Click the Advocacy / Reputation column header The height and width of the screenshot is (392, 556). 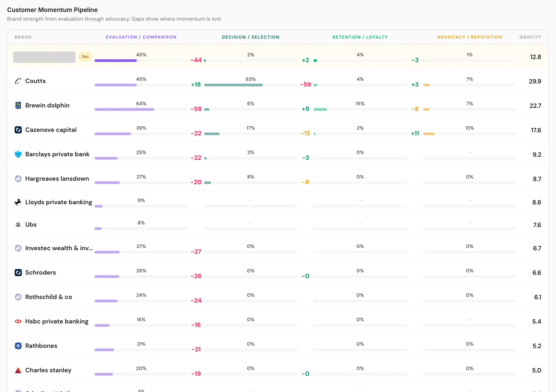[469, 37]
